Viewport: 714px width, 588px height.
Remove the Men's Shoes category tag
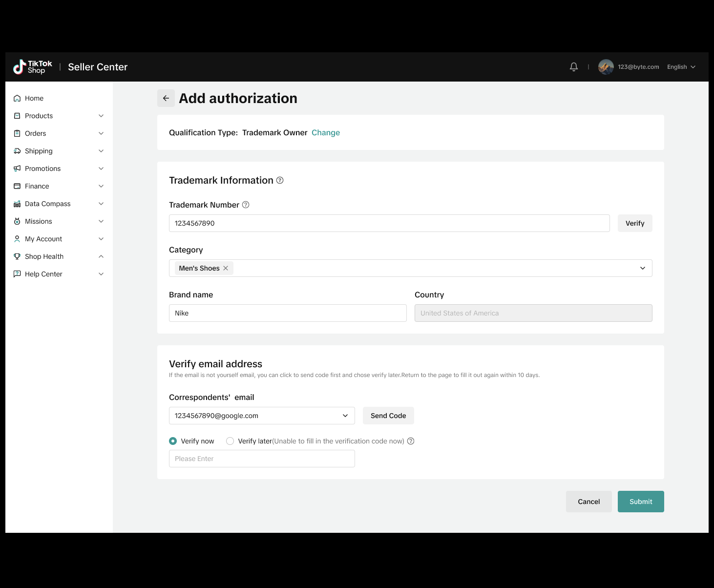point(226,268)
